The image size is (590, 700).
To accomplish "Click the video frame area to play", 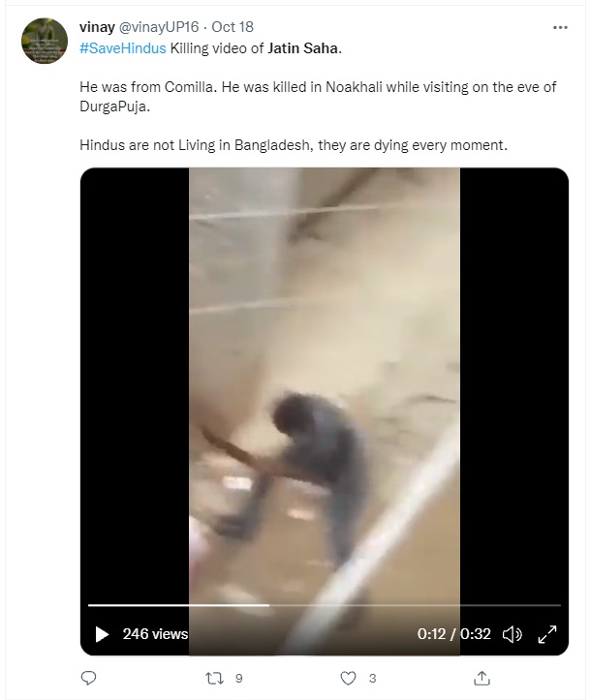I will (x=325, y=384).
